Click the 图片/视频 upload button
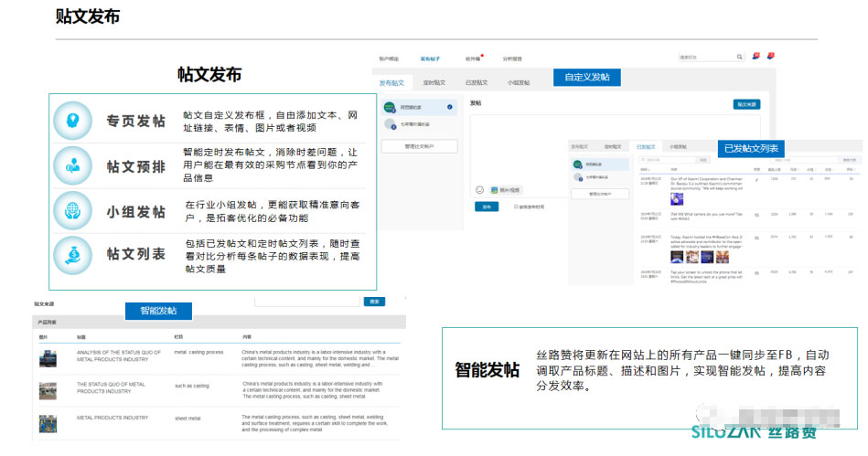The image size is (868, 456). point(505,190)
